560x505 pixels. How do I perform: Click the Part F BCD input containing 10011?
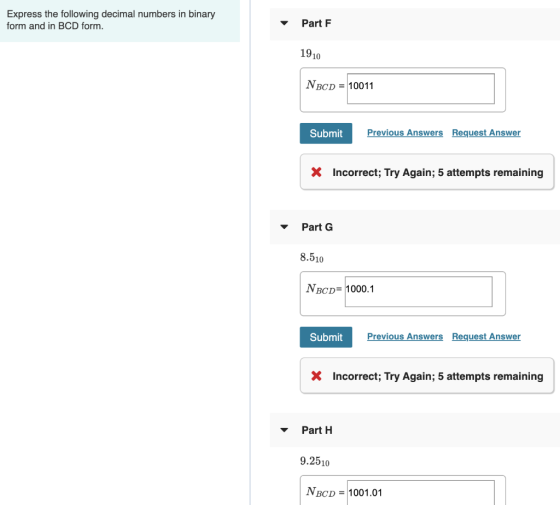tap(421, 89)
